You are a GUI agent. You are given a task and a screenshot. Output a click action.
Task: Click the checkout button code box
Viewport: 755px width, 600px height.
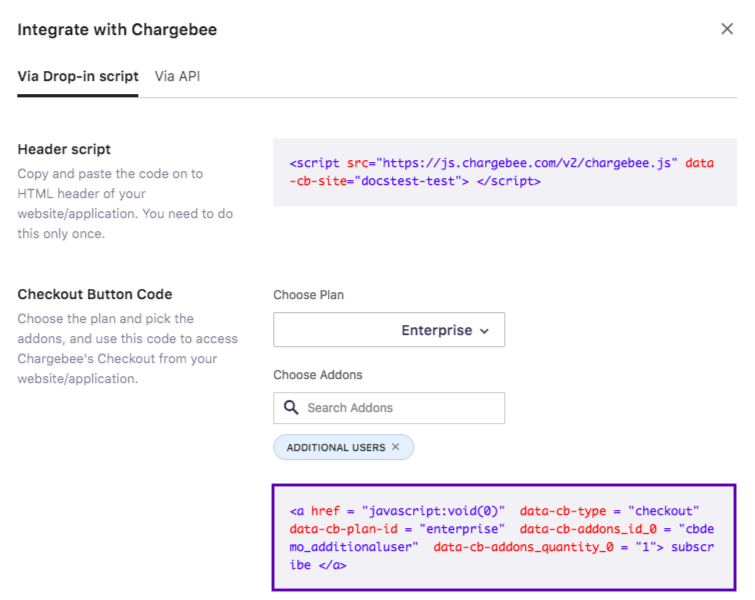pos(504,537)
